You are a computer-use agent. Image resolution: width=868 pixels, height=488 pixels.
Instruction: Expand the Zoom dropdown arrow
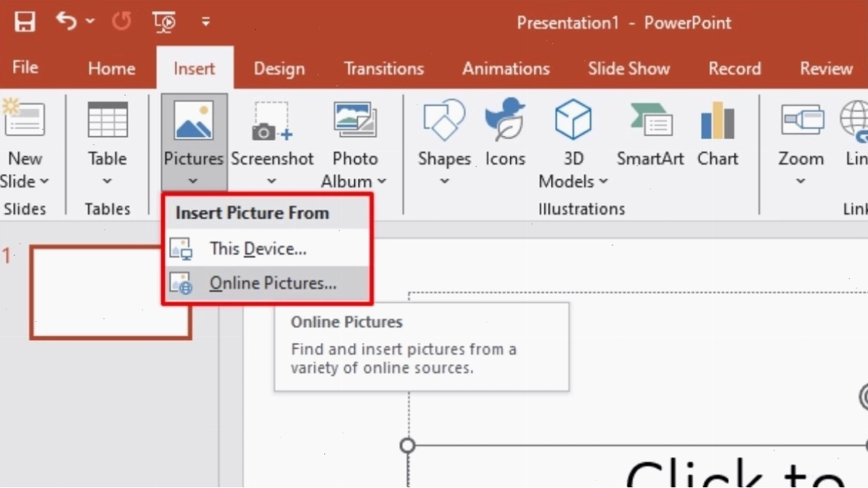[x=801, y=181]
